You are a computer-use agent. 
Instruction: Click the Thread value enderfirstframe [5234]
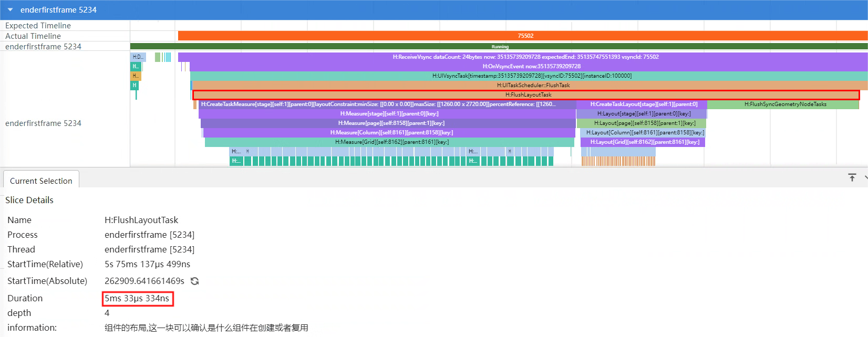(149, 249)
